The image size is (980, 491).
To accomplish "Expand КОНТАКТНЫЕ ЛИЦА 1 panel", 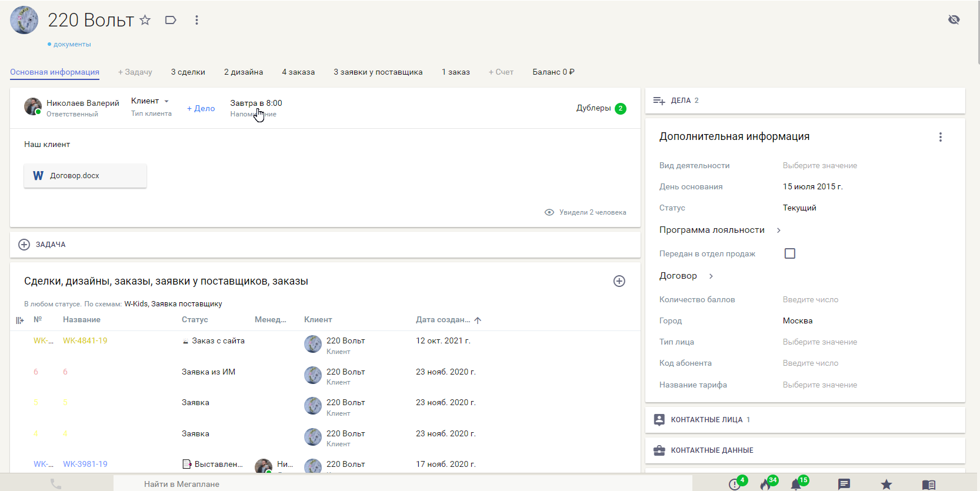I will click(x=805, y=420).
